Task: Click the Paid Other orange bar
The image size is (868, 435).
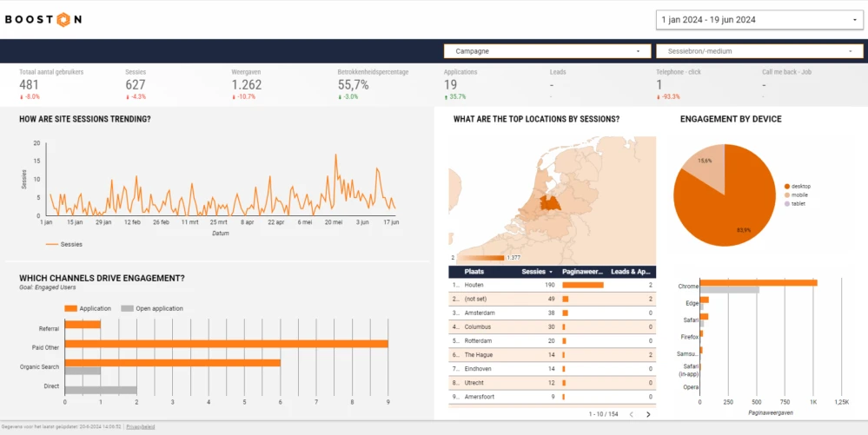Action: click(x=226, y=344)
